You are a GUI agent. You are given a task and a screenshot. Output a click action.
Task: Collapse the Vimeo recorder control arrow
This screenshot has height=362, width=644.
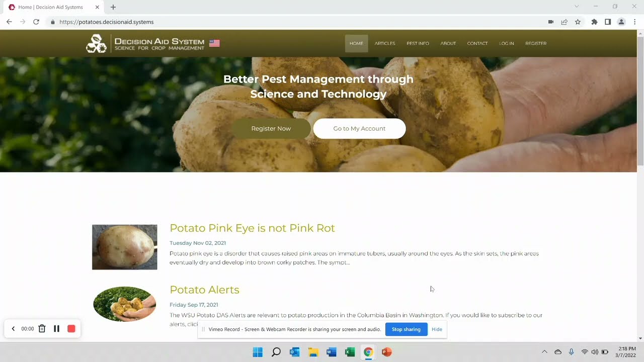tap(13, 329)
